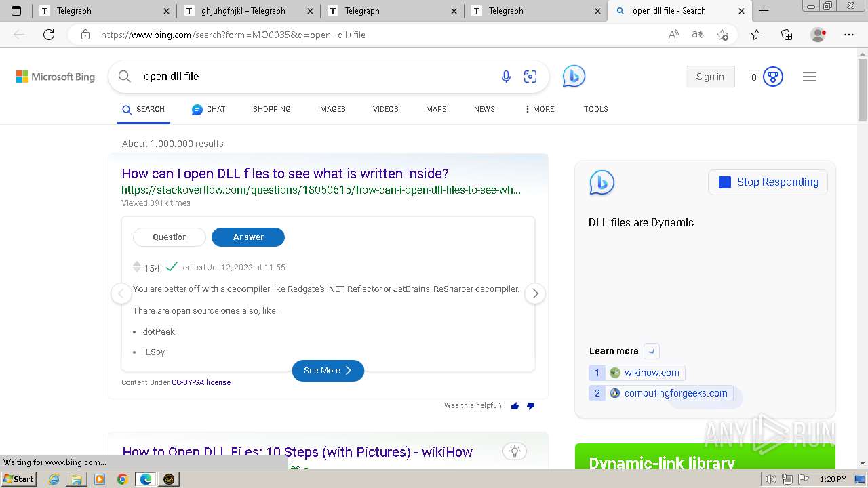Viewport: 868px width, 488px height.
Task: Expand answer with See More button
Action: pyautogui.click(x=328, y=371)
